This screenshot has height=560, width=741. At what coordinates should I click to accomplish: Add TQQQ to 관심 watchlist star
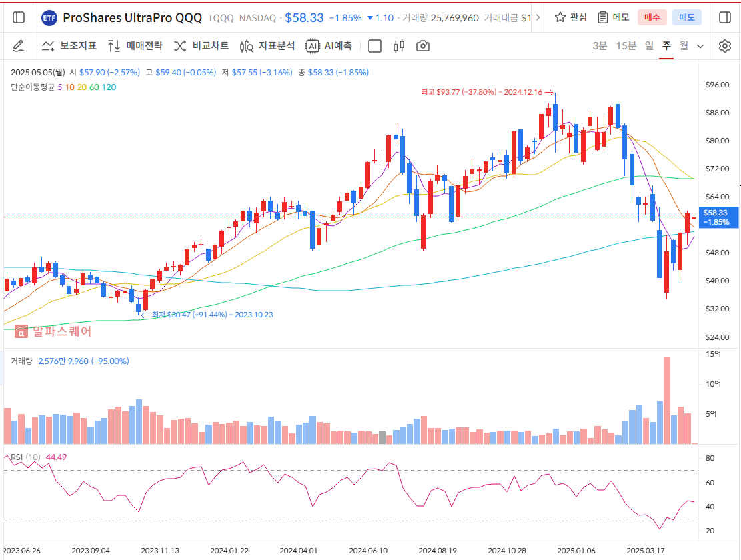(x=570, y=17)
